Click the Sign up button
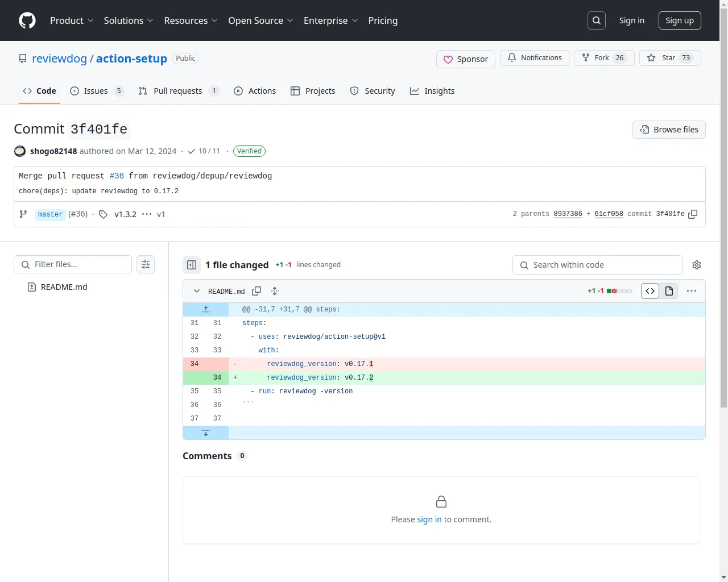Screen dimensions: 728x582 point(680,20)
